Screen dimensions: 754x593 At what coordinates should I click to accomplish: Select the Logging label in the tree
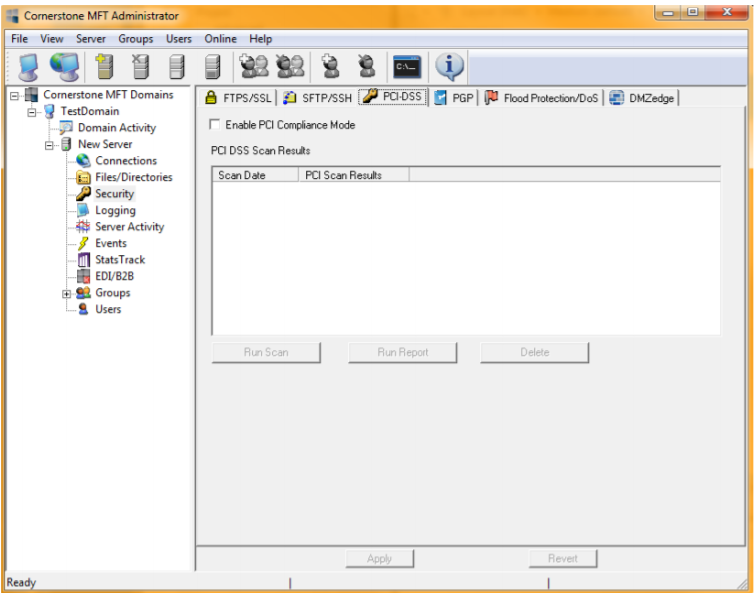(115, 211)
